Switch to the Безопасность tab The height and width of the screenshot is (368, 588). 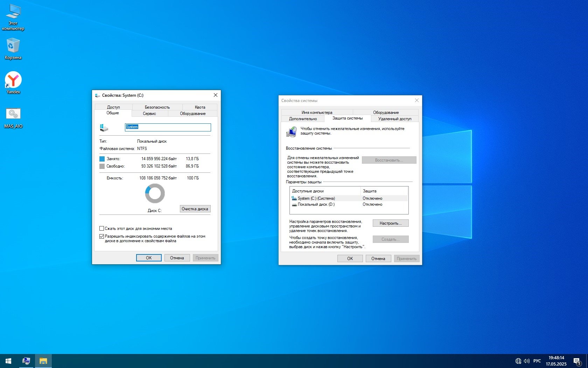click(x=157, y=107)
